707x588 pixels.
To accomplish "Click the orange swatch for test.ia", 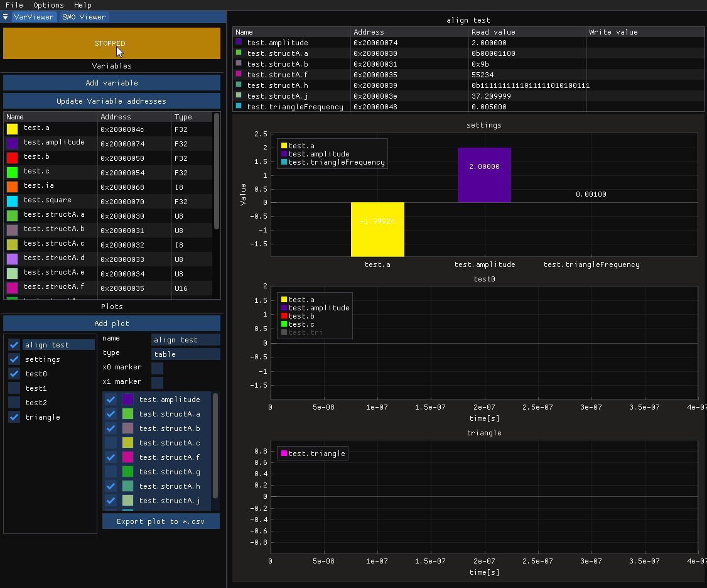I will coord(13,186).
